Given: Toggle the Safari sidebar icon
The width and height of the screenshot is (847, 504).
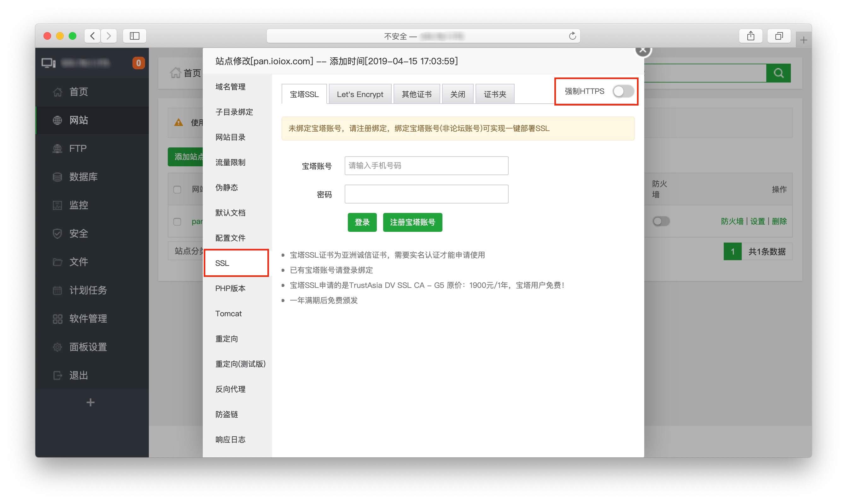Looking at the screenshot, I should coord(134,36).
